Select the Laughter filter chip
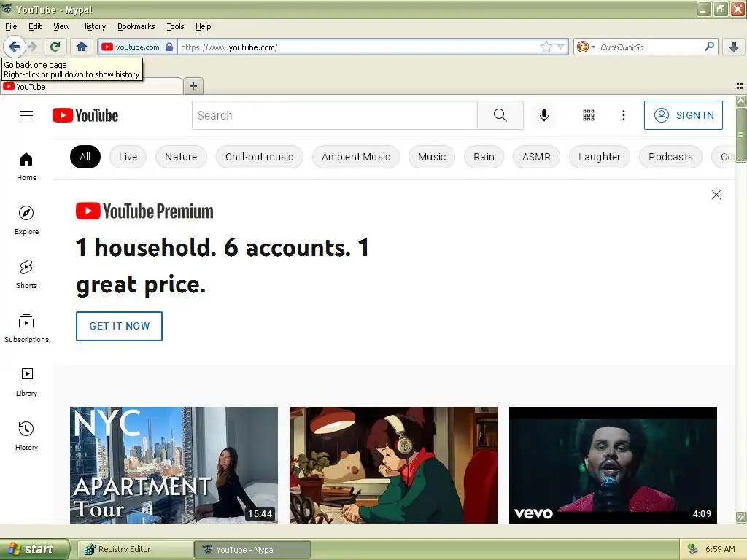 point(600,157)
